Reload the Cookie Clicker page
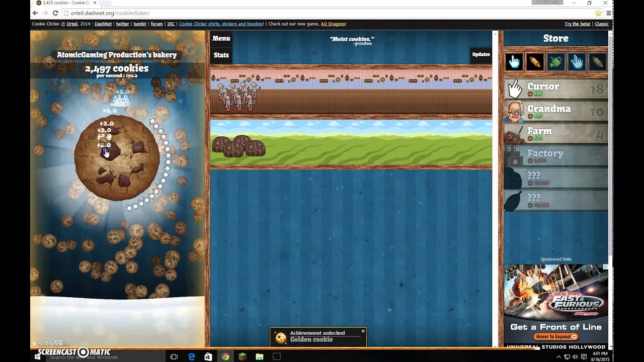This screenshot has width=644, height=362. (55, 13)
